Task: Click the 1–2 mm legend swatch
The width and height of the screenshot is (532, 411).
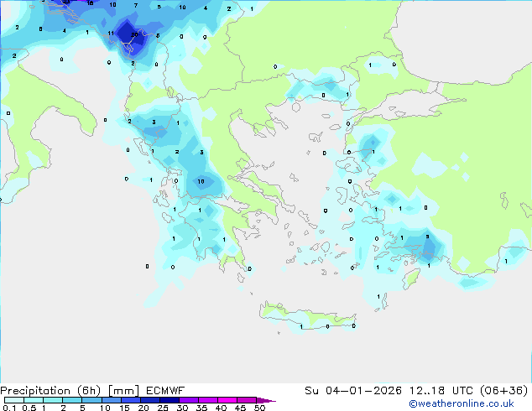Action: click(53, 400)
